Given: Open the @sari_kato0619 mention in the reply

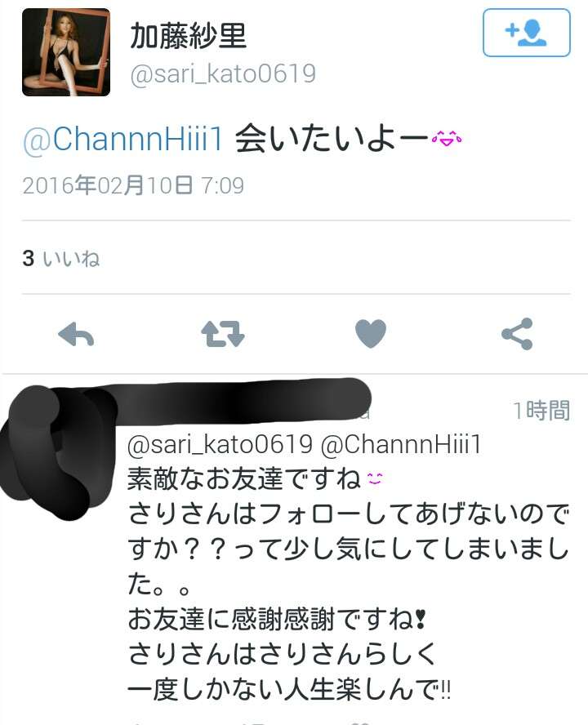Looking at the screenshot, I should tap(220, 445).
